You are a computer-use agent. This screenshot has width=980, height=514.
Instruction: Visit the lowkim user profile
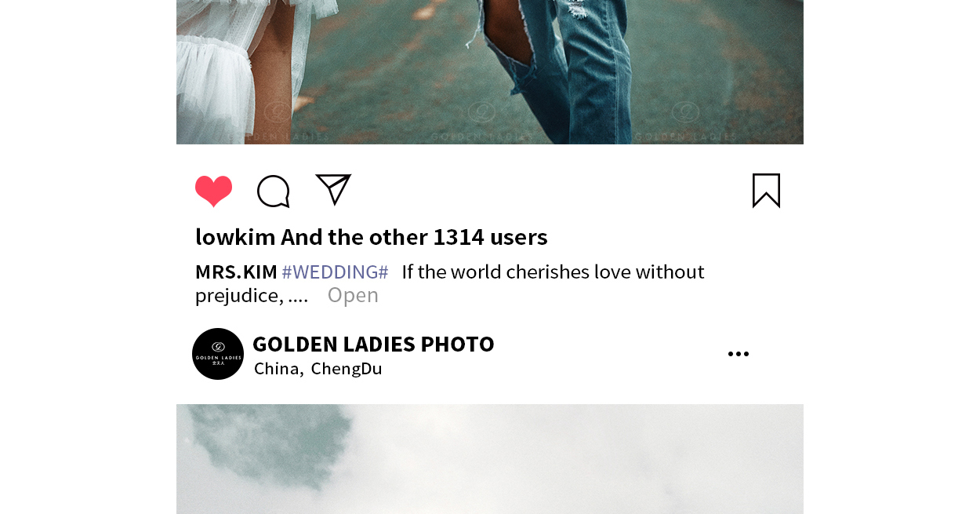(x=235, y=236)
